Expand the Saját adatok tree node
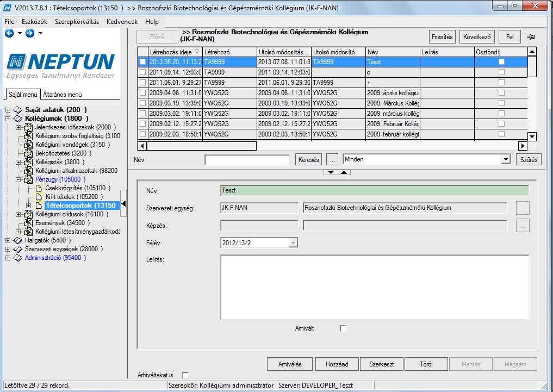Image resolution: width=553 pixels, height=392 pixels. tap(8, 110)
